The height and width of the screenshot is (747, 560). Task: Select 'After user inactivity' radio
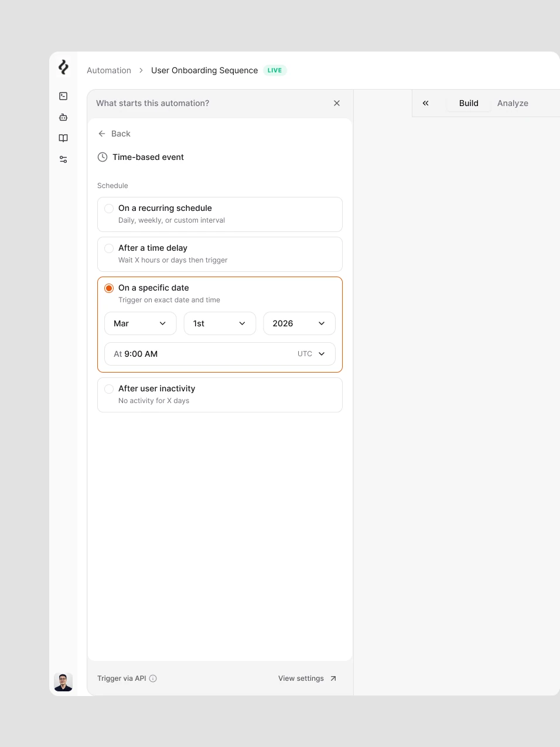pos(109,389)
